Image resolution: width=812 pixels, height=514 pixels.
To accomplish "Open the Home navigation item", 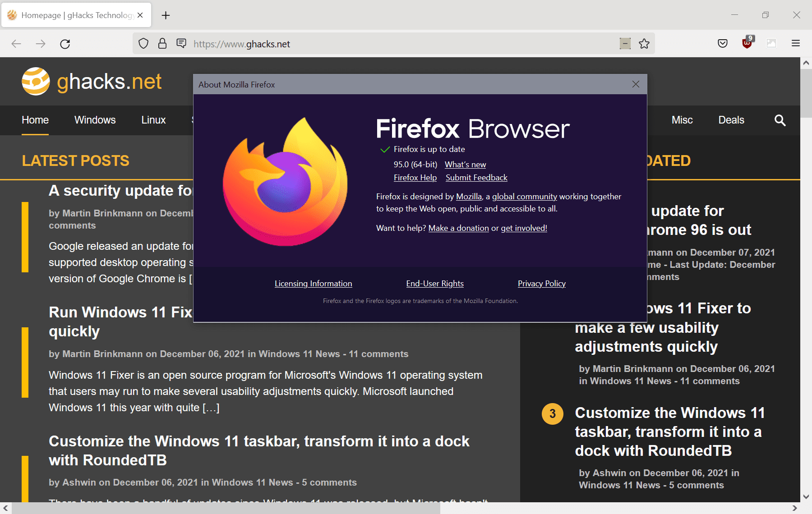I will point(35,120).
